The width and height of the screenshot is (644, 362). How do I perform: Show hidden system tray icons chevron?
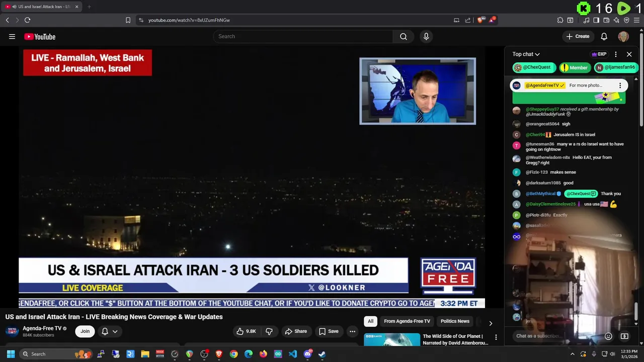coord(572,354)
